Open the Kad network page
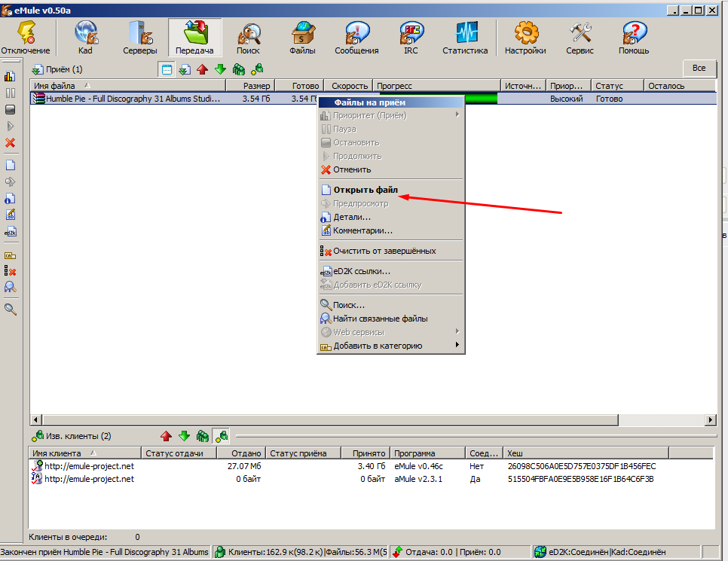 [85, 38]
